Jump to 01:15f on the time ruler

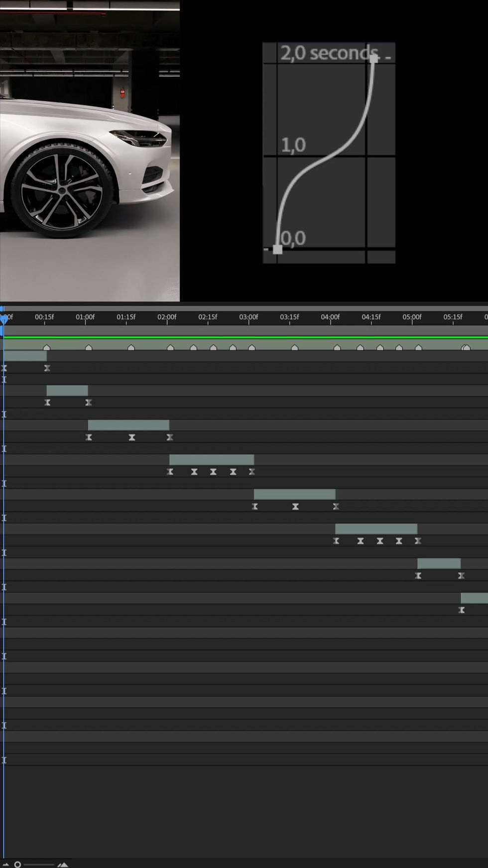[126, 317]
